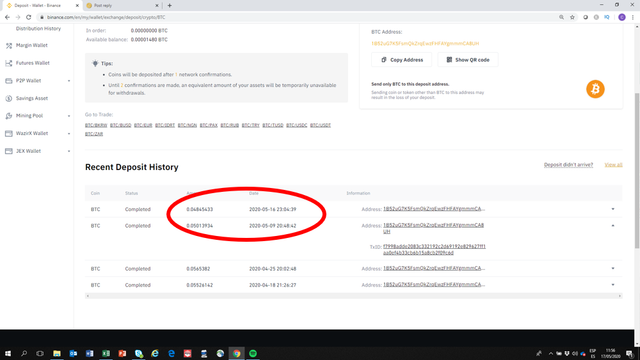Viewport: 640px width, 360px height.
Task: Open Outlook from the taskbar
Action: coord(73,353)
